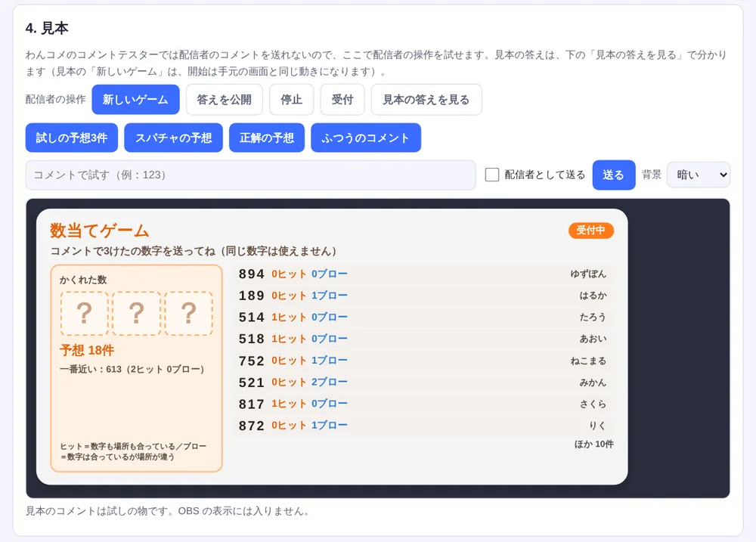
Task: Click the name たろう
Action: [x=593, y=317]
